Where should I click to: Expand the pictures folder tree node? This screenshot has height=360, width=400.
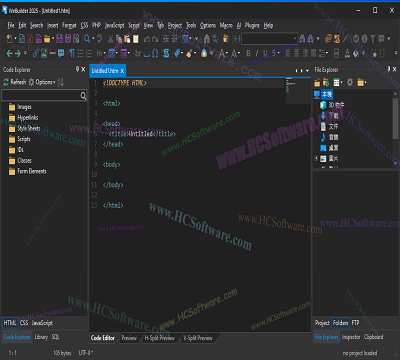(x=316, y=158)
